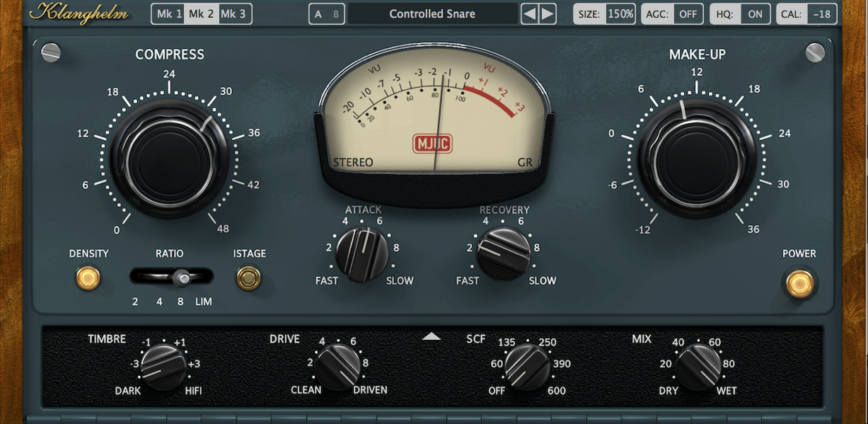
Task: Toggle the DENSITY lamp button
Action: click(x=88, y=278)
